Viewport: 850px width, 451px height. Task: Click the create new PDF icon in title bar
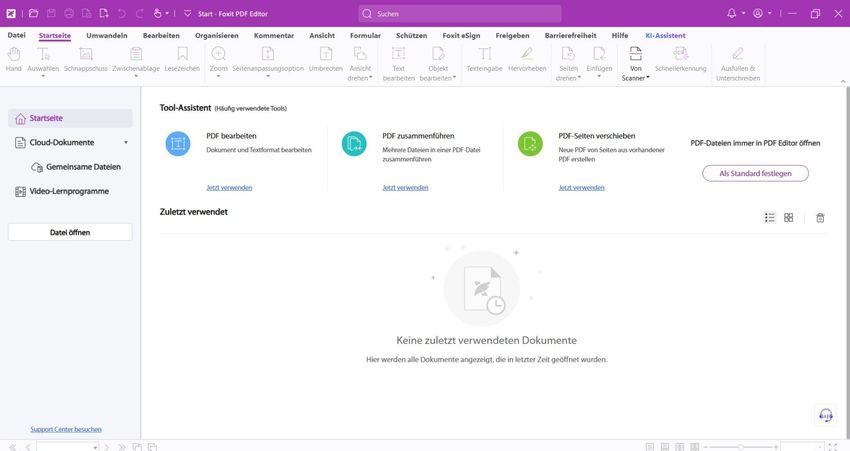(x=104, y=14)
